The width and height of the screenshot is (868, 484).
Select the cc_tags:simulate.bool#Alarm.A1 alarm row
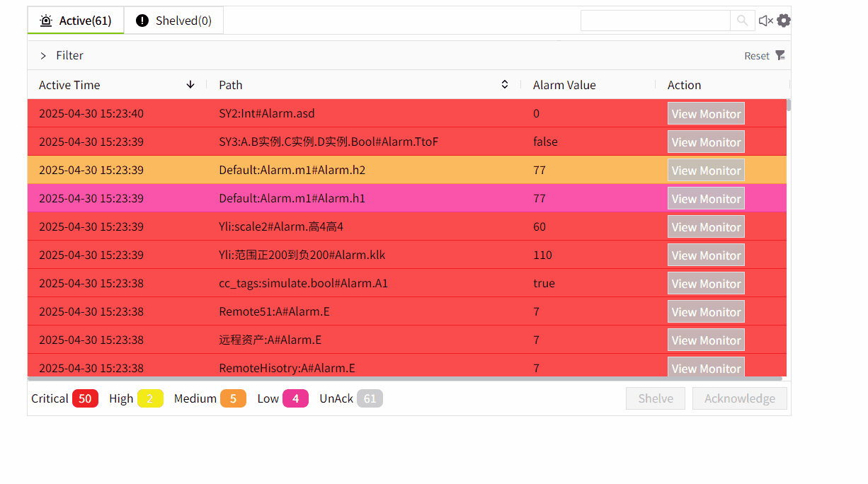click(x=303, y=283)
